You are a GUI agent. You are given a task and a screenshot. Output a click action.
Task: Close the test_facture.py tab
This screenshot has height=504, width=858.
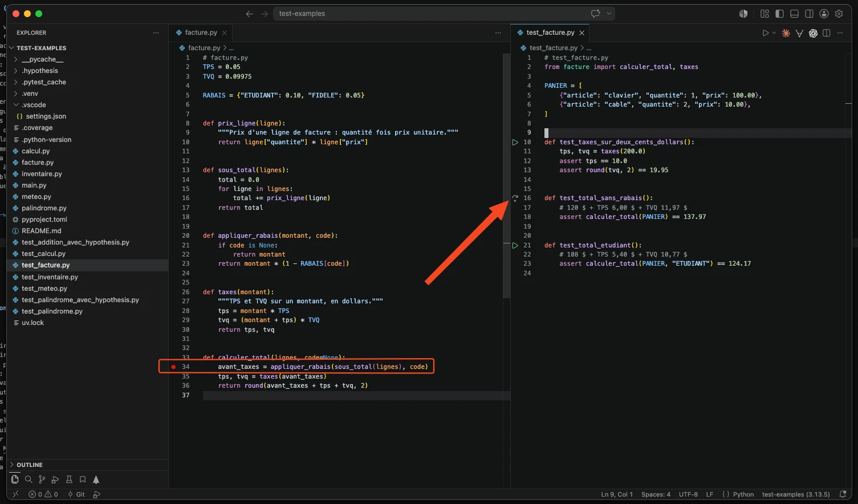[582, 33]
